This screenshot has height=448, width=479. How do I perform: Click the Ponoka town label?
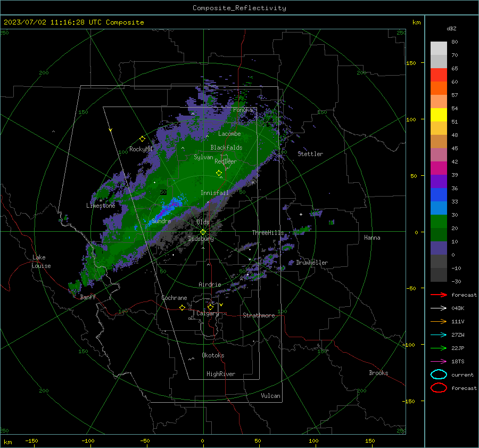243,110
